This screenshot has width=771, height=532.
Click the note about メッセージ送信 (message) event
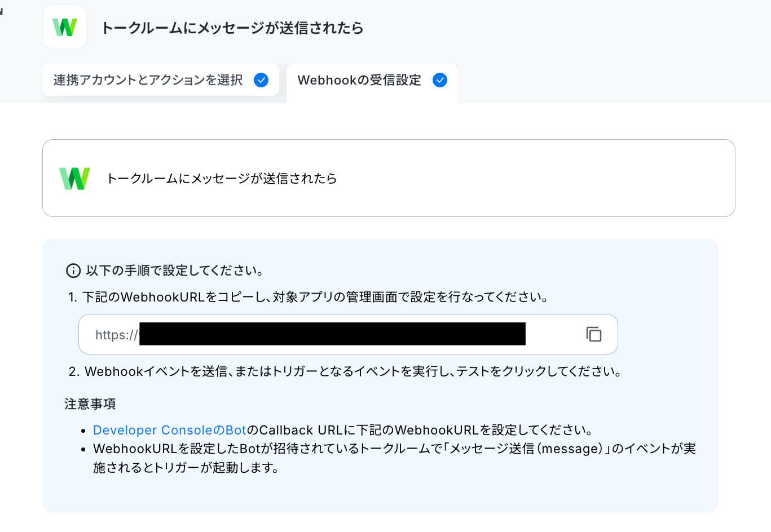[x=394, y=458]
